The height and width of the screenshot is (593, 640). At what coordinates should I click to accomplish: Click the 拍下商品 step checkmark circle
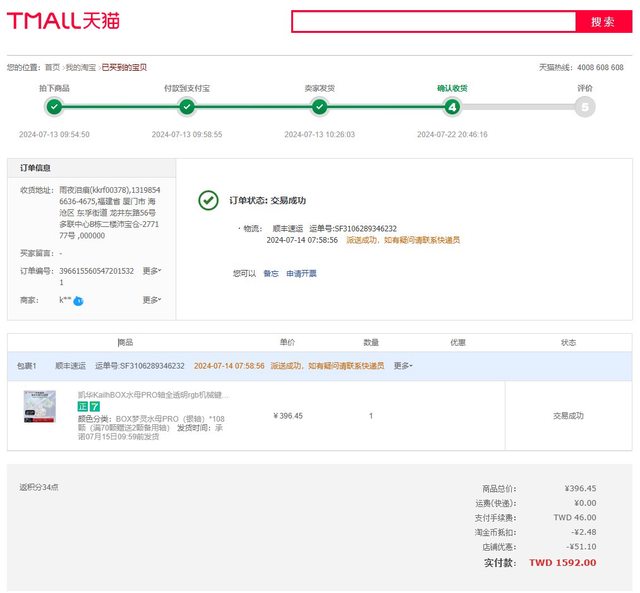[54, 107]
